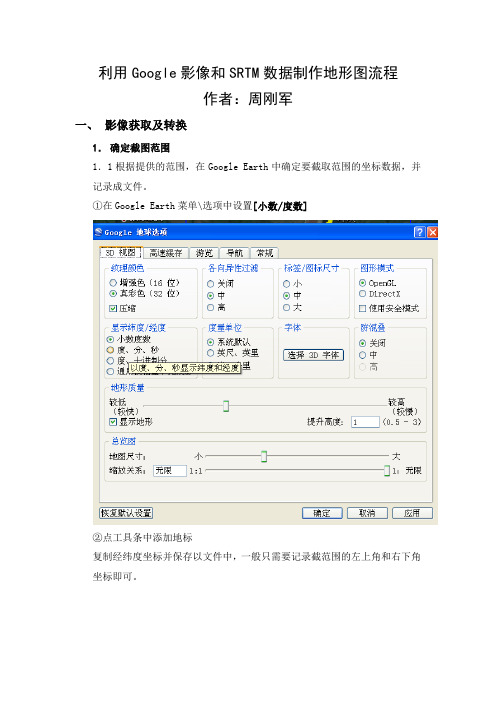The height and width of the screenshot is (702, 496).
Task: Click heading 影像获取及转换
Action: pos(145,125)
